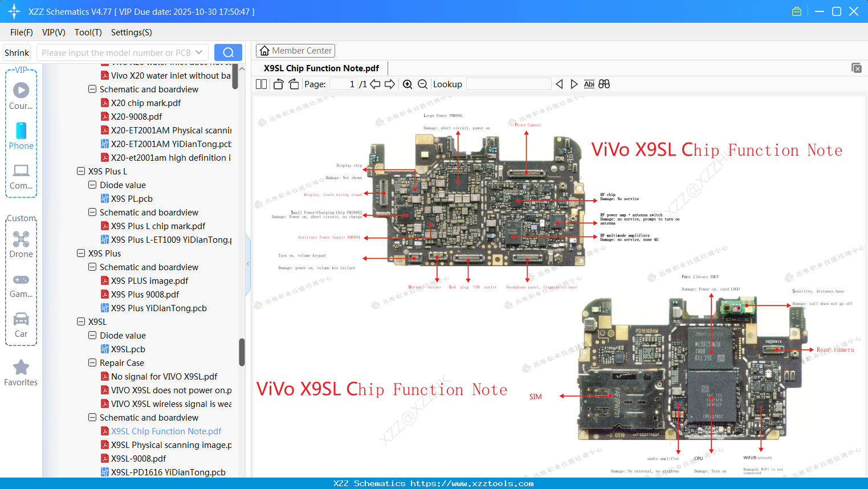
Task: Switch to dual-page view mode
Action: (x=260, y=83)
